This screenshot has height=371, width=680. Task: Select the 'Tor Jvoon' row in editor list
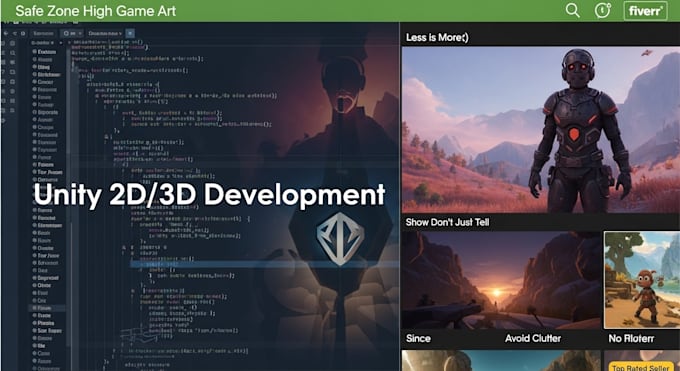pyautogui.click(x=48, y=172)
